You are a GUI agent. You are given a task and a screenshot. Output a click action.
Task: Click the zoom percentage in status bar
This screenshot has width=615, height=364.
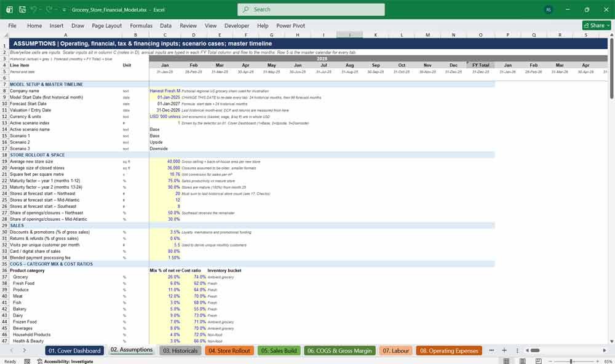(608, 362)
